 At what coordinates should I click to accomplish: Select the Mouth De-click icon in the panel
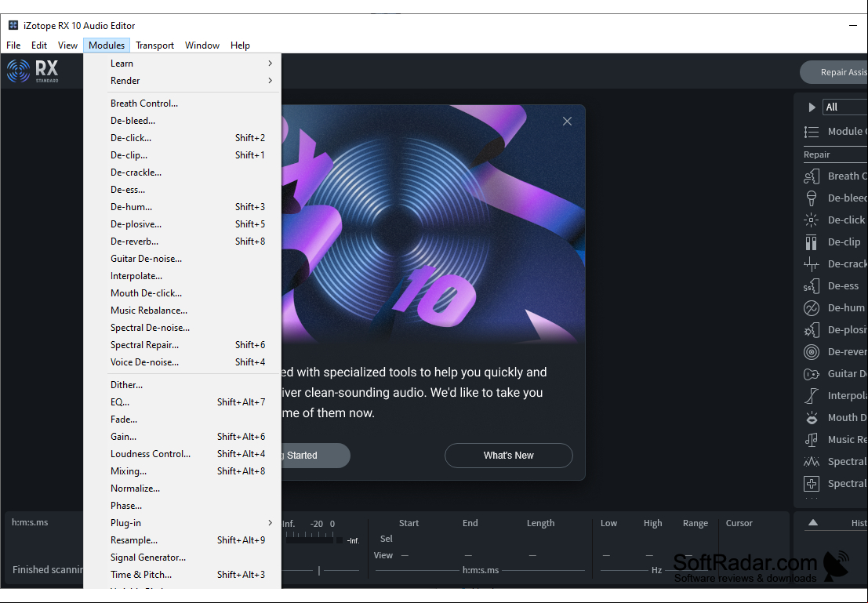click(811, 417)
